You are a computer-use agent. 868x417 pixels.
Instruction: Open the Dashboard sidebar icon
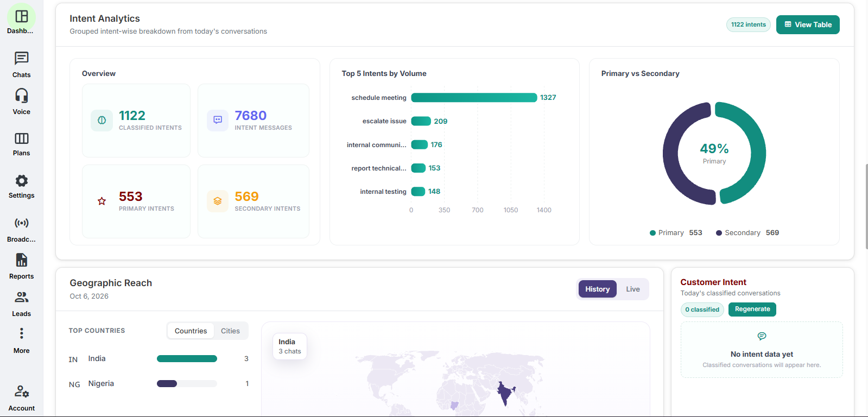(x=22, y=16)
